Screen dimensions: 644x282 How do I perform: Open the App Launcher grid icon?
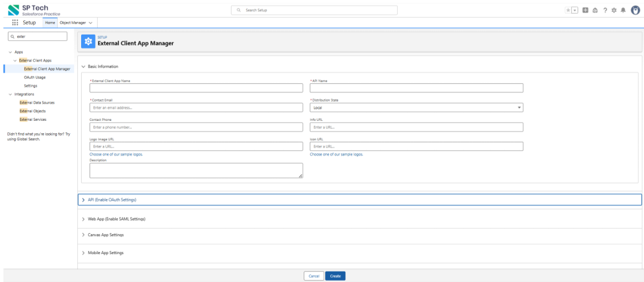(x=15, y=23)
